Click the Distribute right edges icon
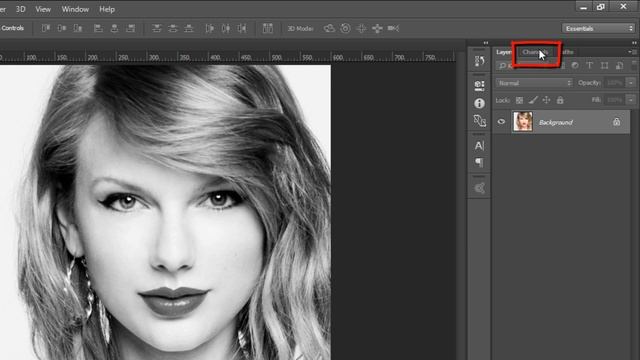640x360 pixels. [242, 28]
